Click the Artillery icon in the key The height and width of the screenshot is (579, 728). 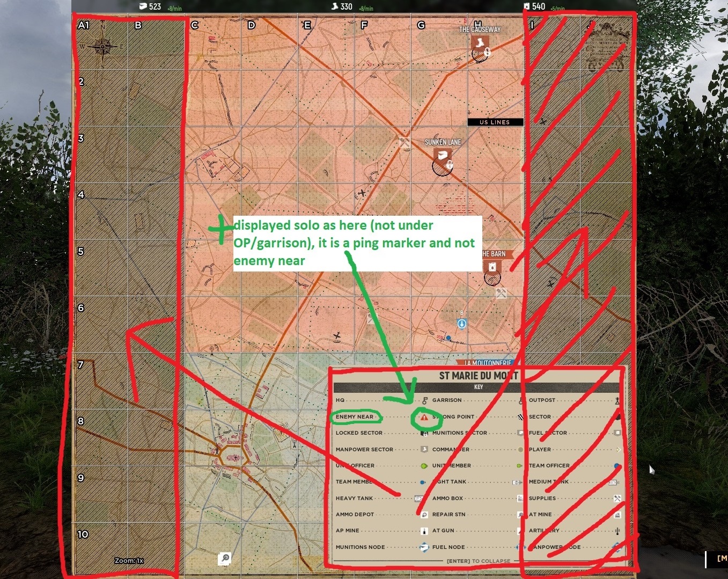tap(618, 531)
